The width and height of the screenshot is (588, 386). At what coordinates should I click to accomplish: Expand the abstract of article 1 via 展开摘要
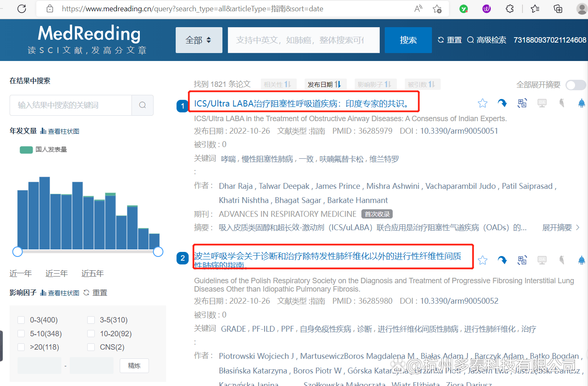(x=561, y=228)
